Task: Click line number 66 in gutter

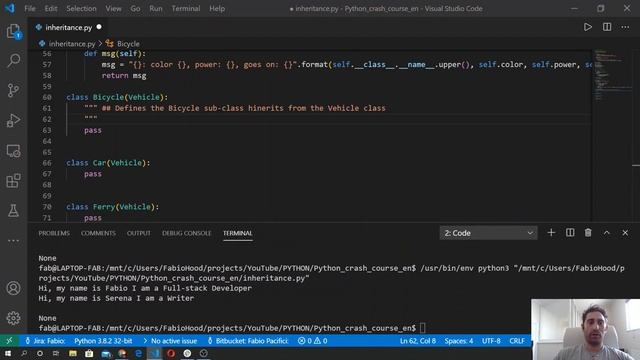Action: pos(47,163)
